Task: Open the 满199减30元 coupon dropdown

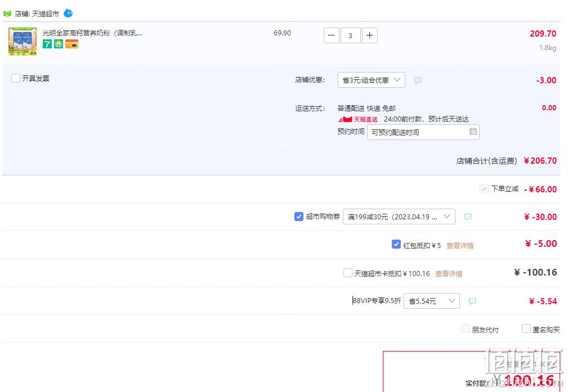Action: click(399, 217)
